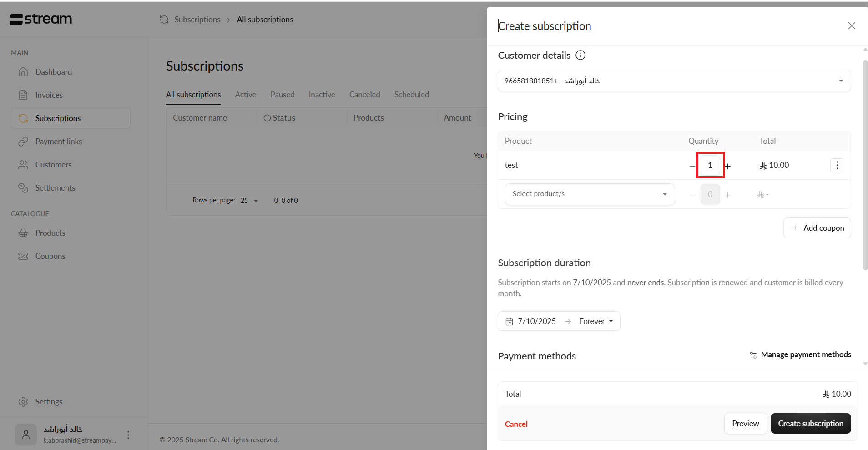Viewport: 868px width, 450px height.
Task: Increase test product quantity with plus
Action: point(728,166)
